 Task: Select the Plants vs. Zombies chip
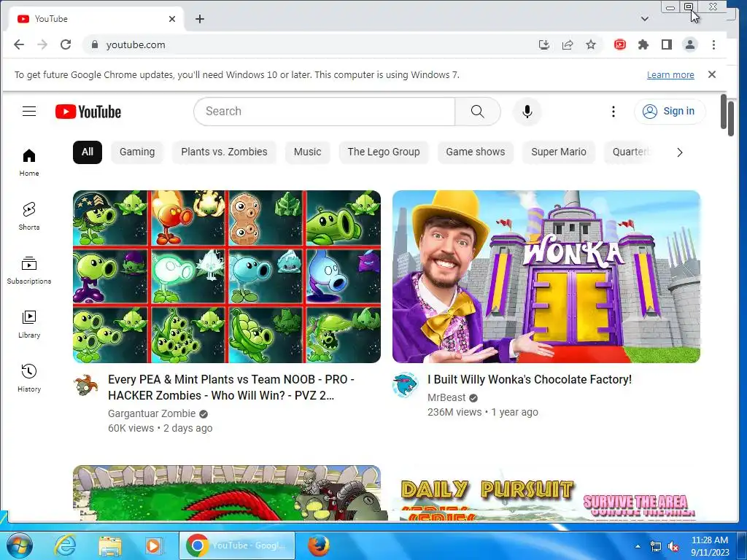(224, 152)
